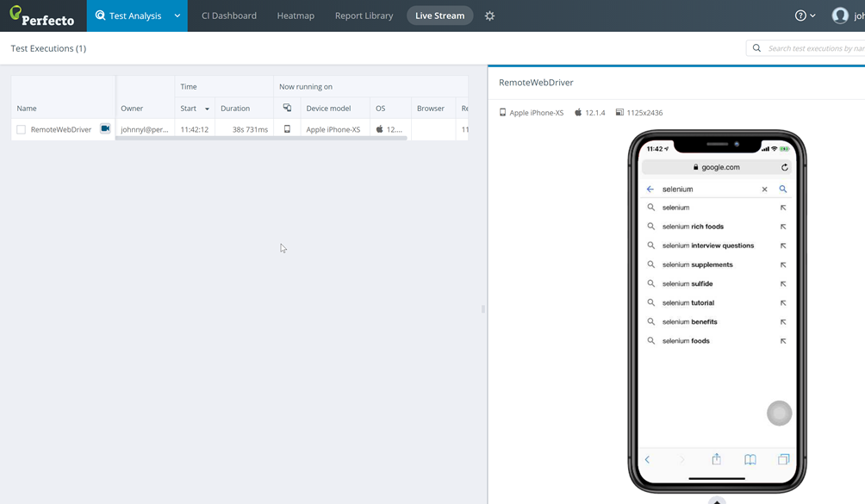
Task: Expand the Test Analysis dropdown
Action: click(177, 16)
